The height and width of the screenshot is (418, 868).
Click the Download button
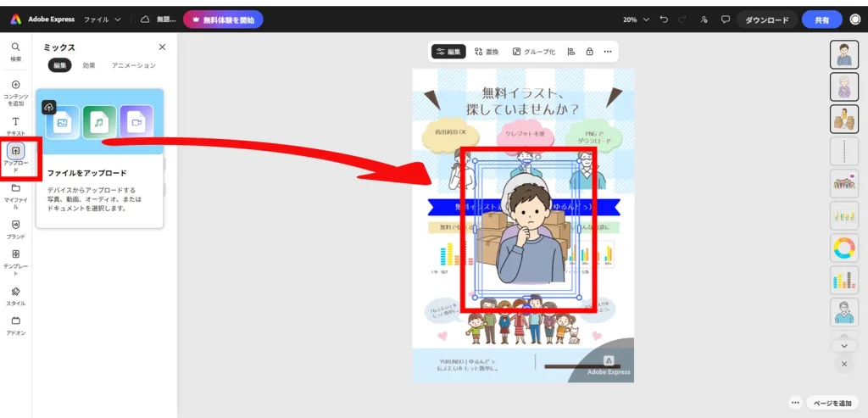(766, 20)
